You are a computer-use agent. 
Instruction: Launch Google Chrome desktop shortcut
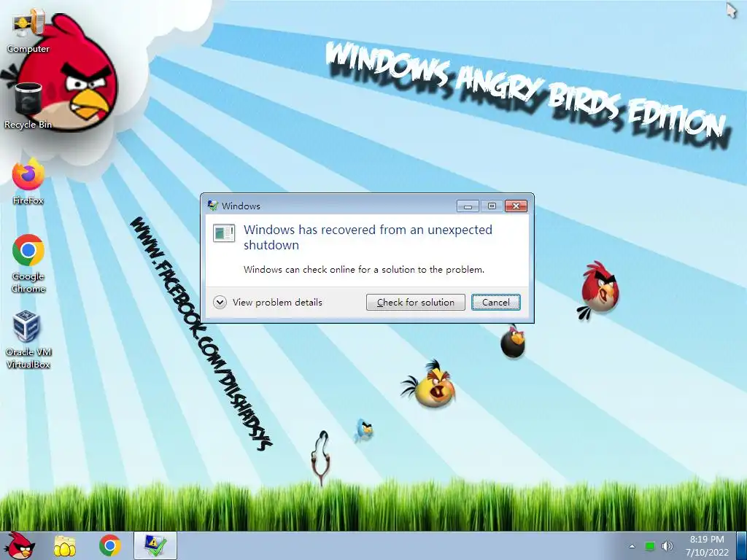point(28,263)
